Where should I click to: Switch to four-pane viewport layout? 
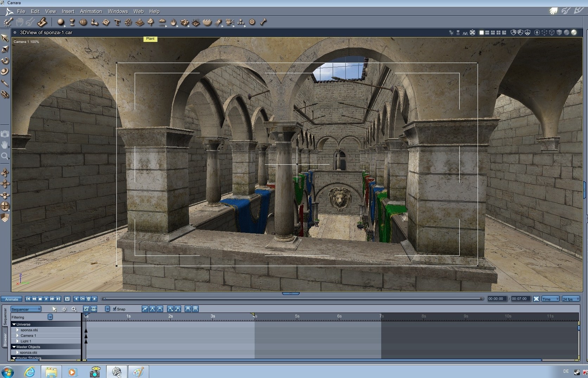pos(498,32)
